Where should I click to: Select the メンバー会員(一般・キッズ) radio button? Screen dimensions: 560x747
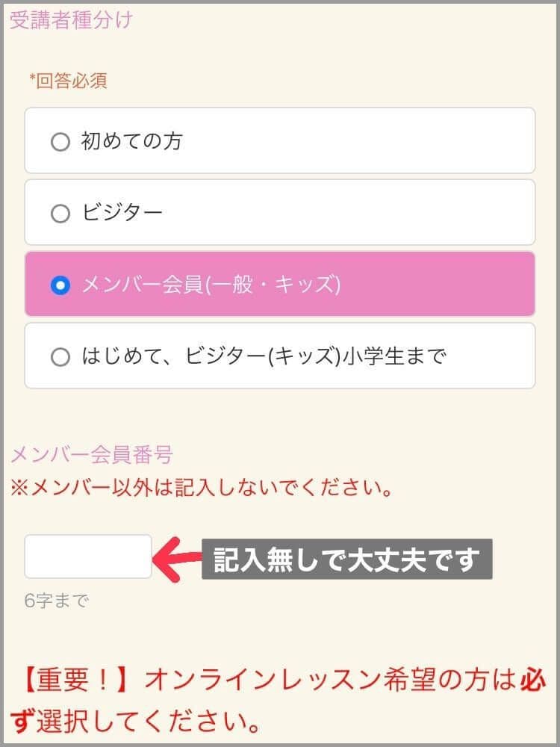click(x=60, y=285)
